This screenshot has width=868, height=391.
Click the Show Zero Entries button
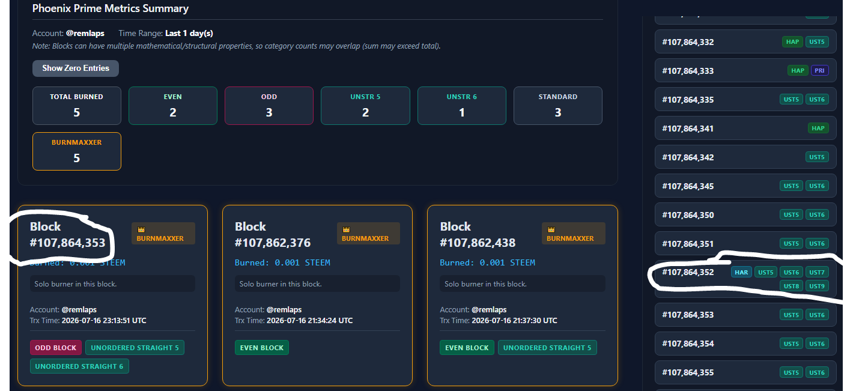pyautogui.click(x=76, y=68)
